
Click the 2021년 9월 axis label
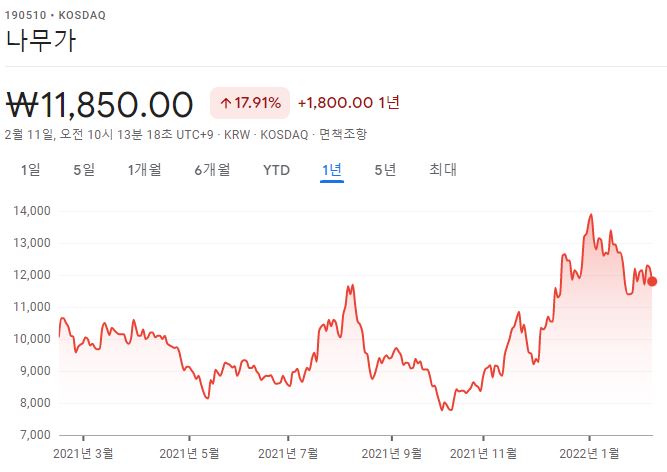tap(392, 453)
